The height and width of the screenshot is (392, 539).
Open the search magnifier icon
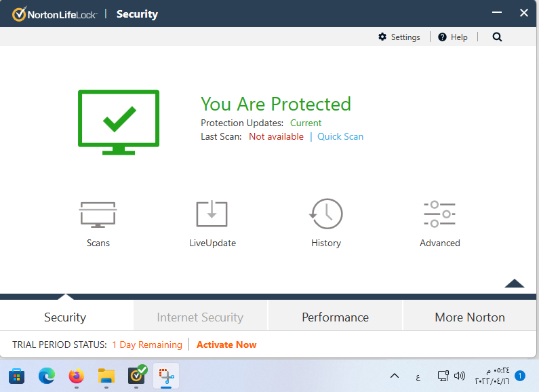pos(497,37)
